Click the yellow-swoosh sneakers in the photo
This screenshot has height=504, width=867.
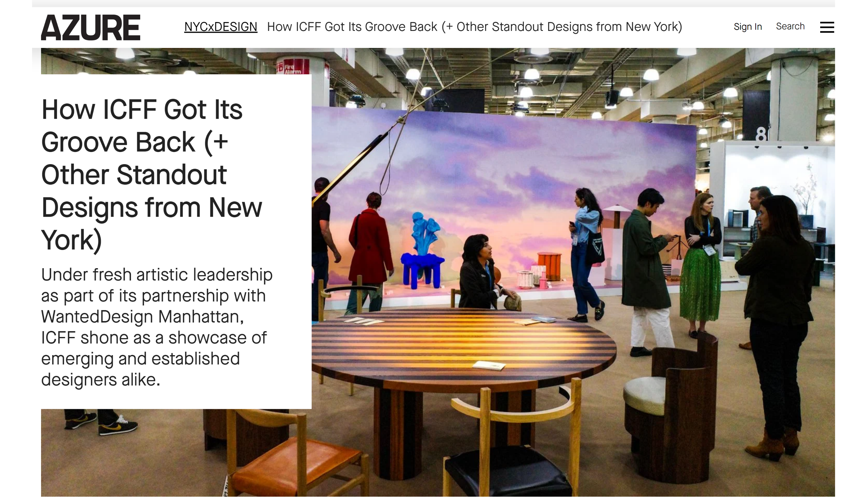101,423
